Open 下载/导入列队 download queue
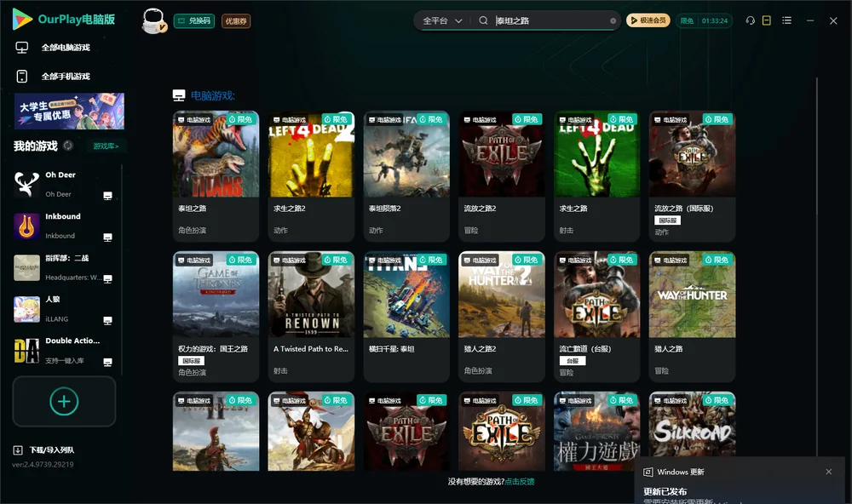852x504 pixels. pos(44,450)
